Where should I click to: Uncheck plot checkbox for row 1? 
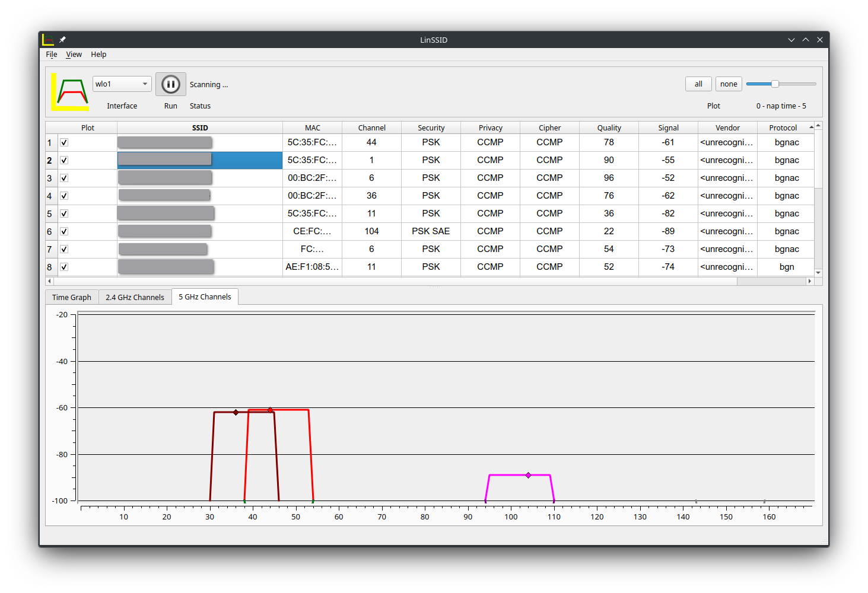point(64,142)
